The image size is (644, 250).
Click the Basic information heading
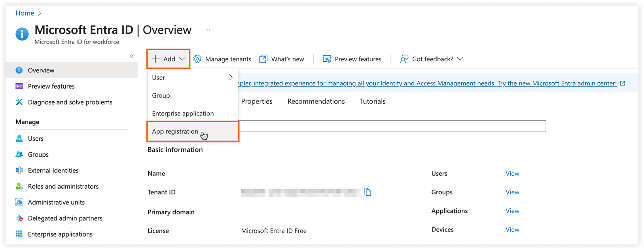click(175, 150)
